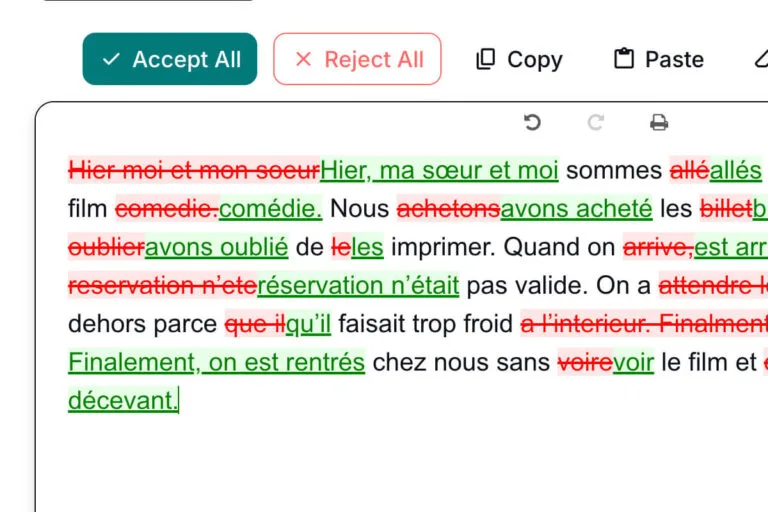Click the inserted "Finalement, on est rentrés"
The image size is (768, 512).
pyautogui.click(x=216, y=362)
